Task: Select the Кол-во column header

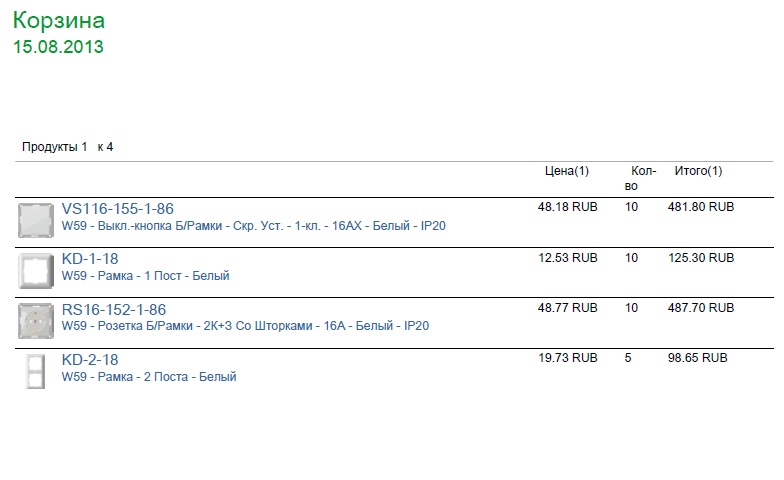Action: coord(640,178)
